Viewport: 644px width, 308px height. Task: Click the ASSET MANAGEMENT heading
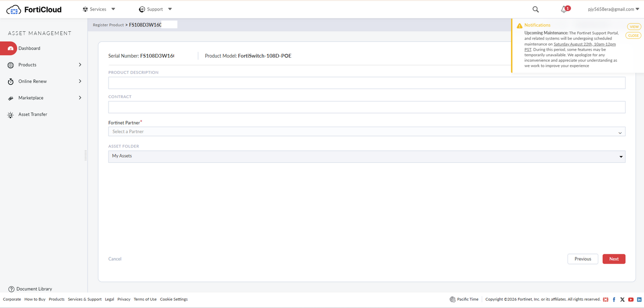[40, 33]
